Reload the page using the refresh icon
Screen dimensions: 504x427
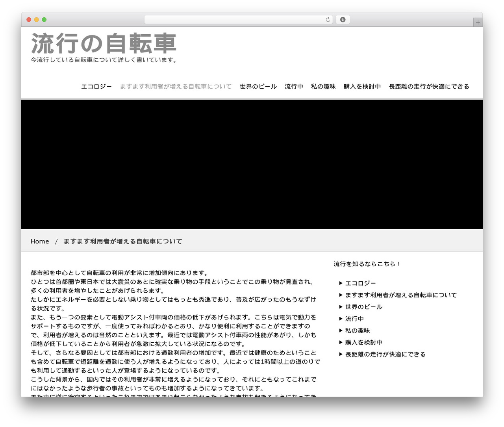click(x=328, y=20)
